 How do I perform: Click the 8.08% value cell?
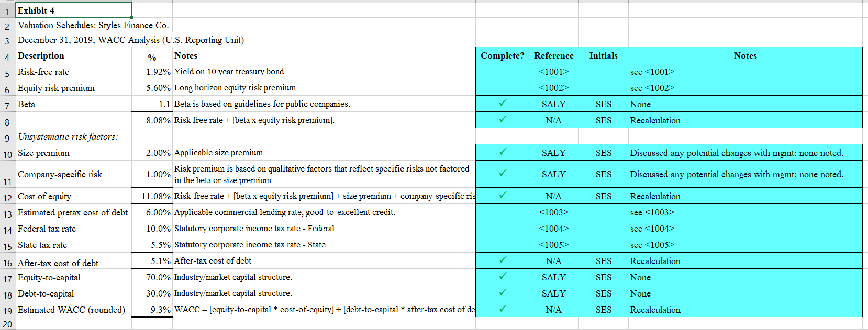pos(152,120)
